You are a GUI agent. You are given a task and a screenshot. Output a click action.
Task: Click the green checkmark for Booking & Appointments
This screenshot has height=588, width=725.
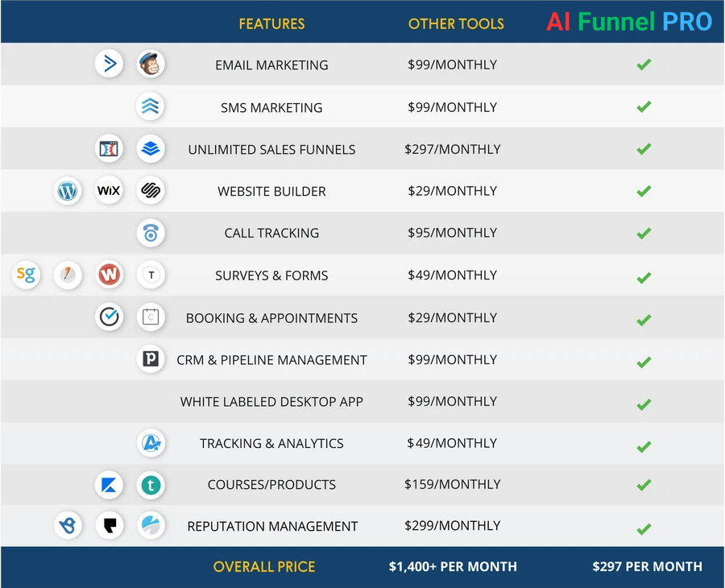click(644, 320)
